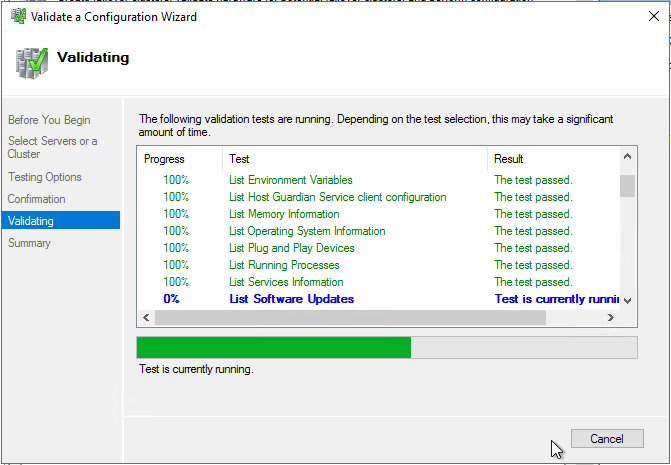The width and height of the screenshot is (671, 465).
Task: Click the Progress column header
Action: (180, 159)
